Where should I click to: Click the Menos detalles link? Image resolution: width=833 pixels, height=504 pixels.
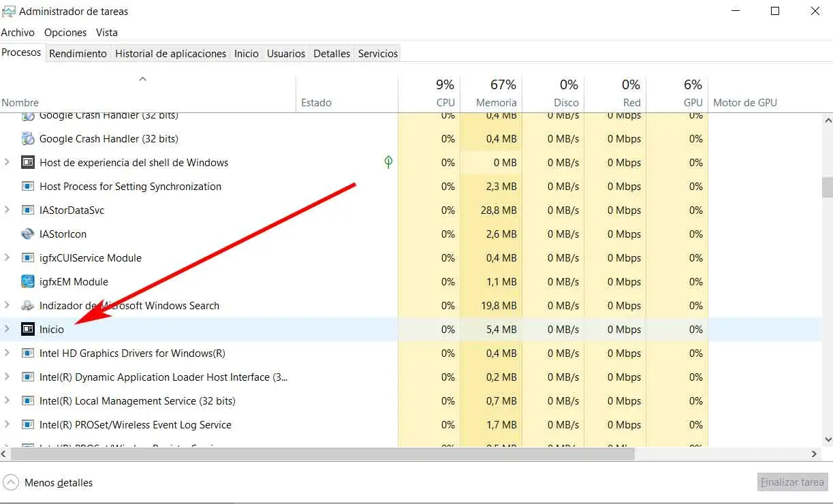(59, 483)
